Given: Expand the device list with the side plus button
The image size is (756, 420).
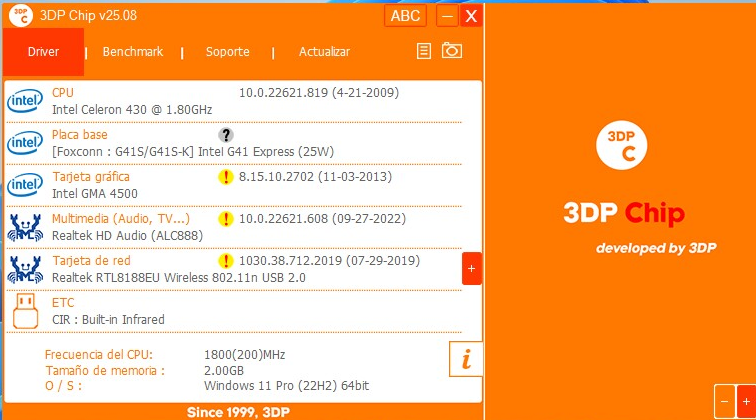Looking at the screenshot, I should (x=472, y=268).
